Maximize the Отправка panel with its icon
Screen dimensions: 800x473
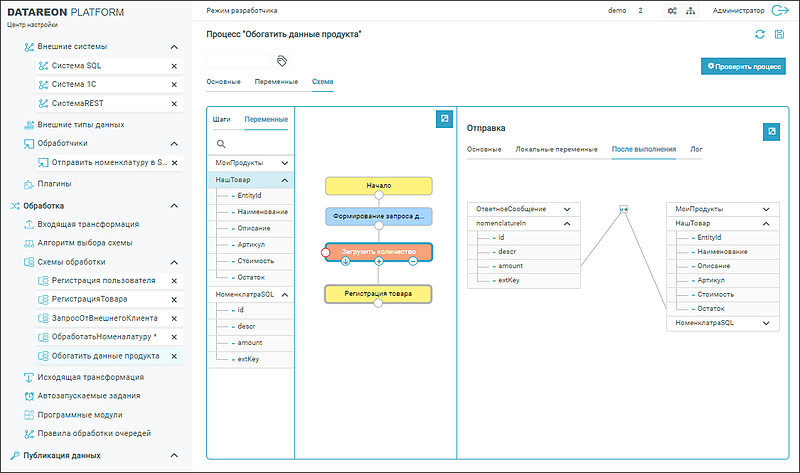pyautogui.click(x=771, y=132)
